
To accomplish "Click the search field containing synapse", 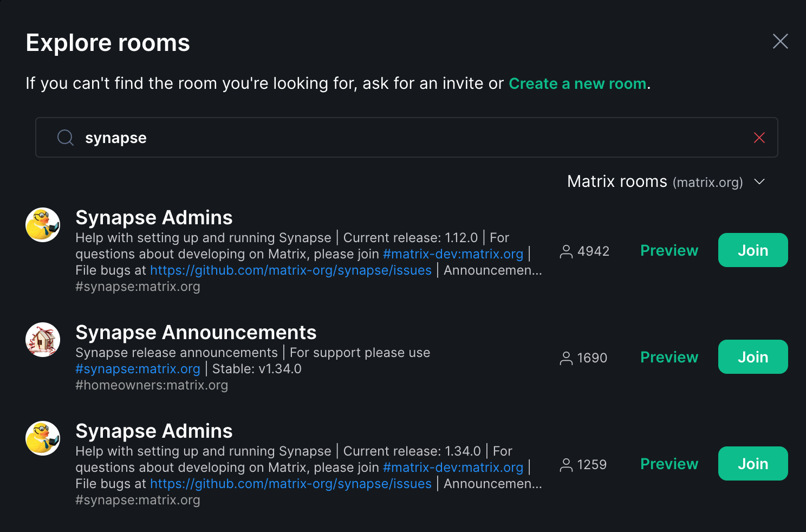I will (407, 138).
